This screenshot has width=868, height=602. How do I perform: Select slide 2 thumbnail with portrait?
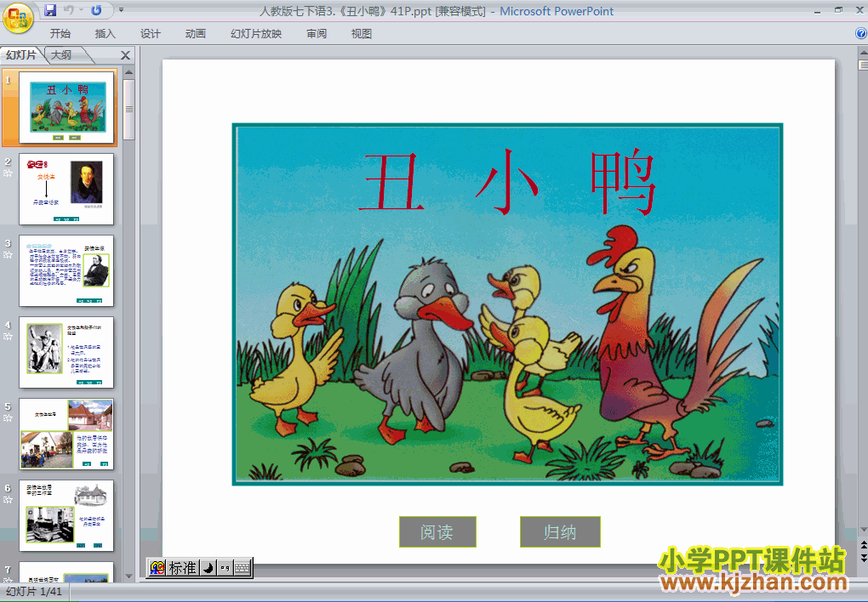[x=66, y=190]
